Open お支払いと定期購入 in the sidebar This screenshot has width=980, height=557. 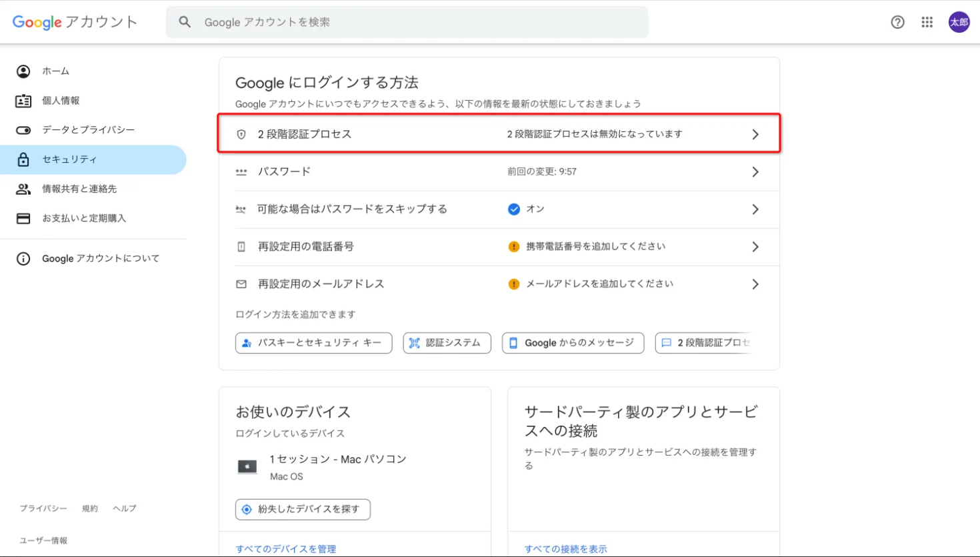tap(93, 218)
